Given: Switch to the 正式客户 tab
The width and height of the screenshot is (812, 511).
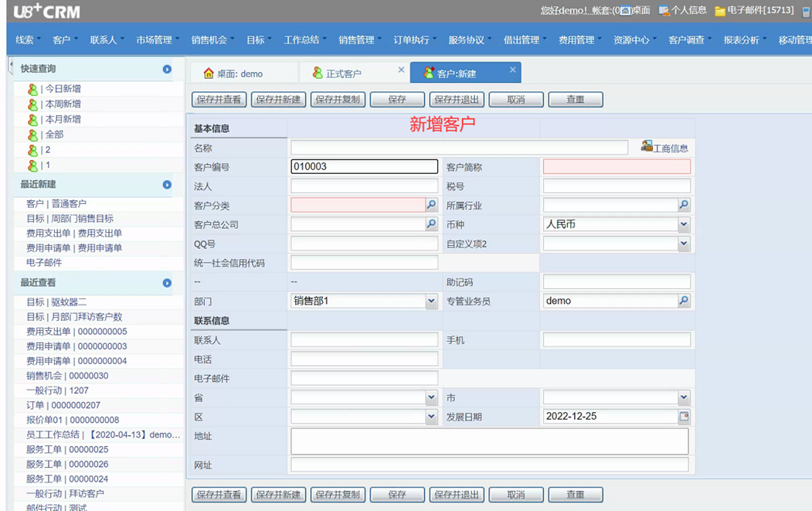Looking at the screenshot, I should pos(354,73).
